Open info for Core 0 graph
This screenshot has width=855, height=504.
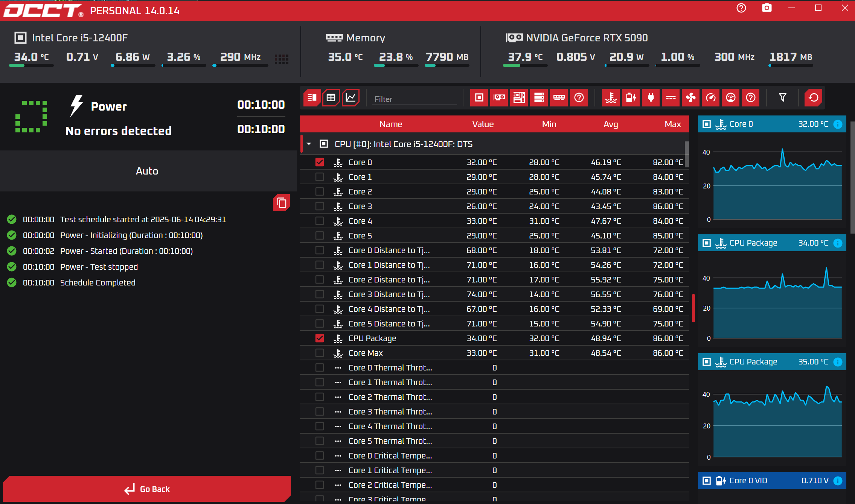[838, 124]
